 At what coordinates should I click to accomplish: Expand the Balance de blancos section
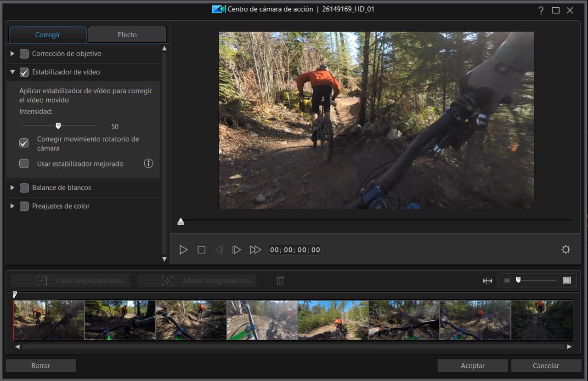point(12,188)
